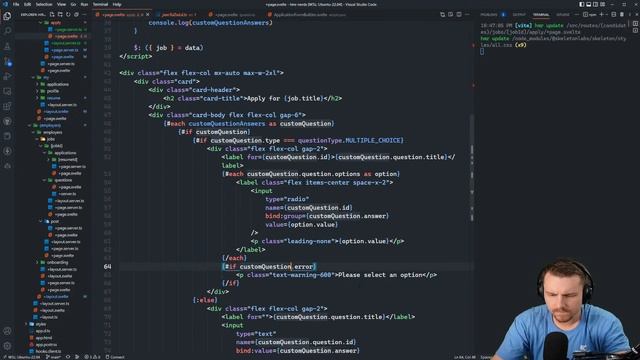Click errors and warnings count in status bar
Screen dimensions: 640x360
click(92, 357)
